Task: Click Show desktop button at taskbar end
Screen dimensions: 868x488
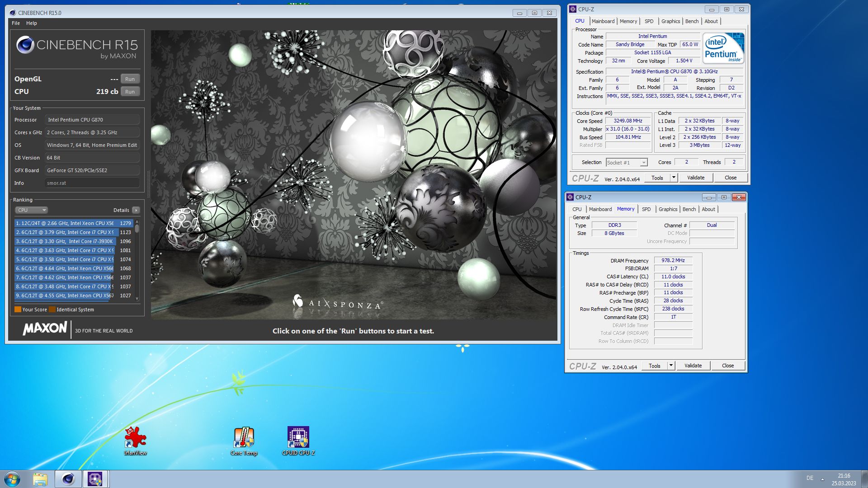Action: [864, 479]
